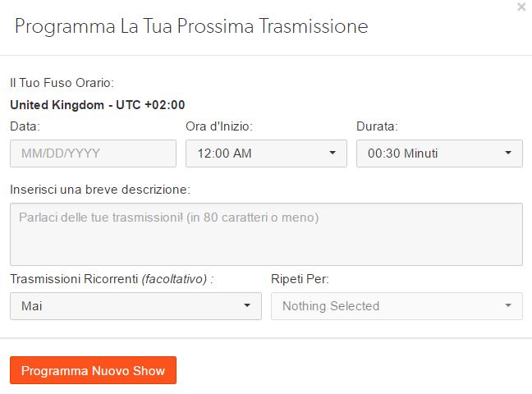Select the Inserisci una breve descrizione label
This screenshot has width=532, height=394.
pyautogui.click(x=100, y=190)
